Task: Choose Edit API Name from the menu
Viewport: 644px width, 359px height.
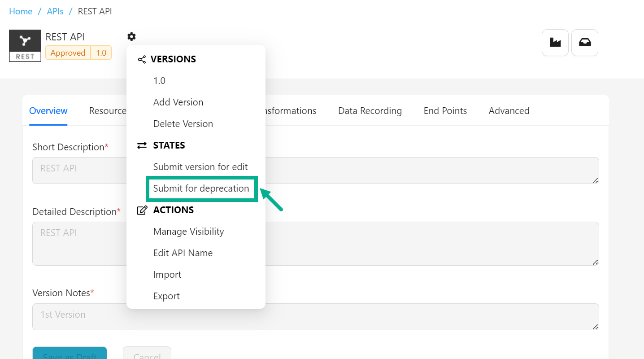Action: [x=183, y=253]
